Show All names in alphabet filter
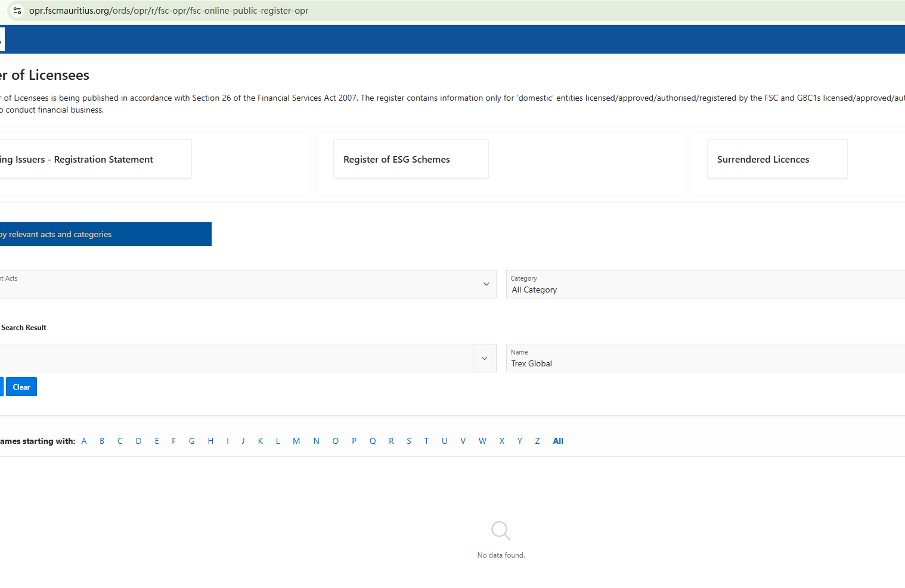 [558, 441]
